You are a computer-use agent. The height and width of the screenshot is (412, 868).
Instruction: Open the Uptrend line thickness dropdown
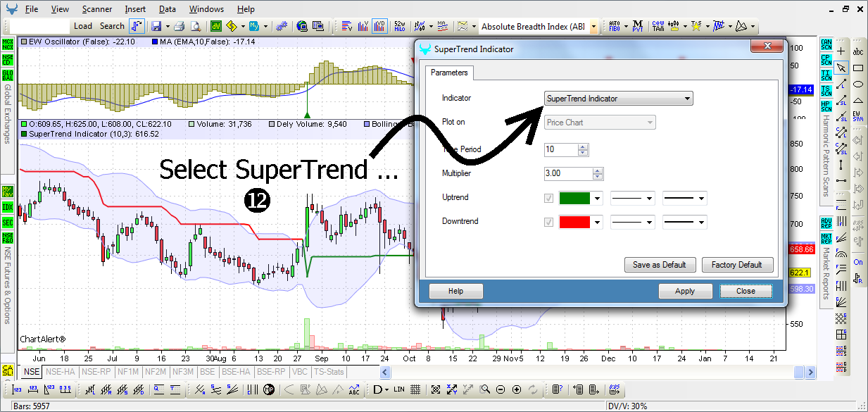pos(685,199)
